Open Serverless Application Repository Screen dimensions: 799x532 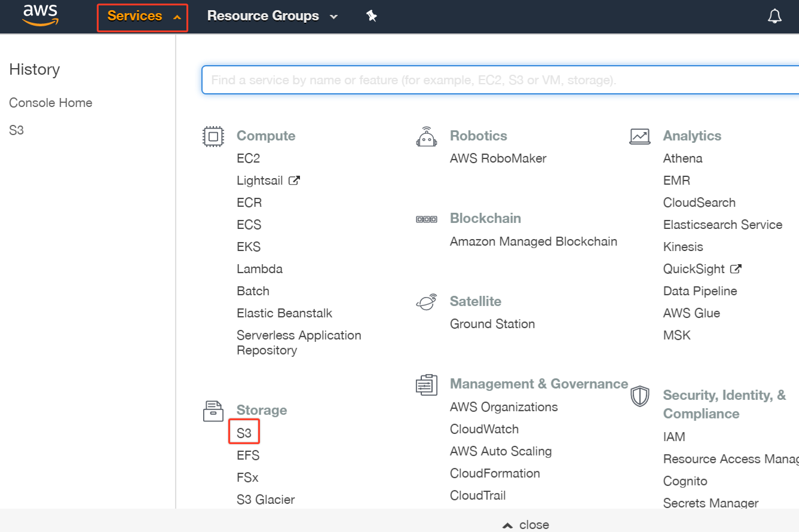(299, 343)
